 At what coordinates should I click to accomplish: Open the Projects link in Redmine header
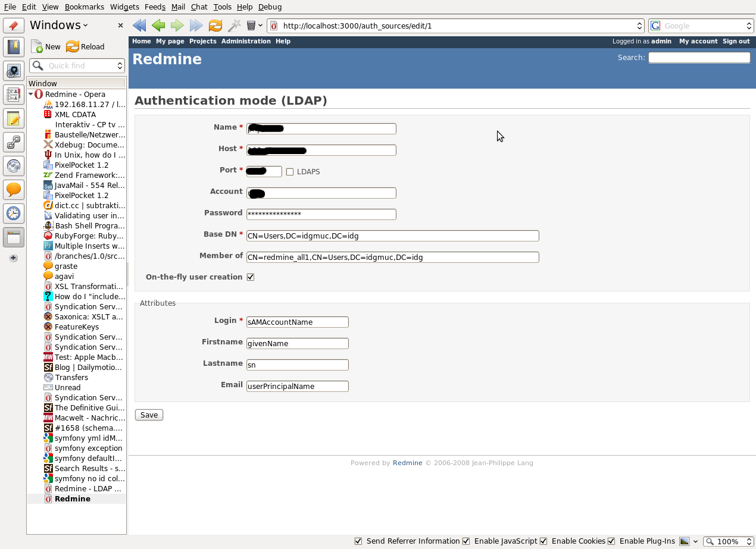pyautogui.click(x=202, y=41)
